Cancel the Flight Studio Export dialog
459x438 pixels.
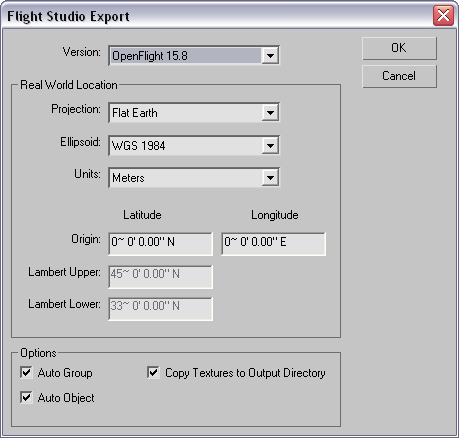399,76
